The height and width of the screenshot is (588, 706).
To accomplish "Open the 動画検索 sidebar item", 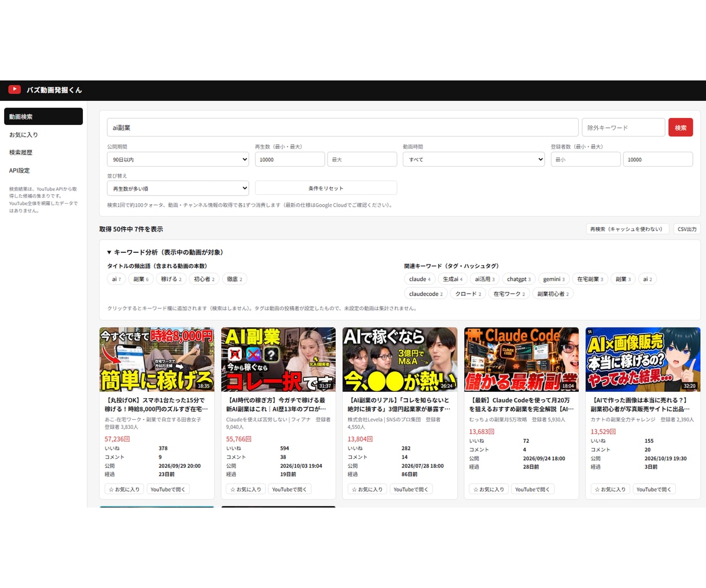I will 43,116.
